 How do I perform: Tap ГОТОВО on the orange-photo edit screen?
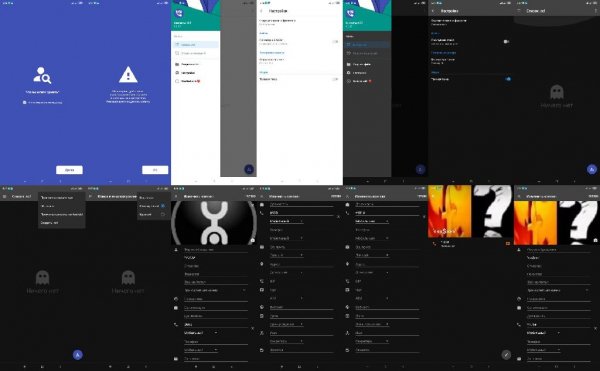[x=593, y=196]
